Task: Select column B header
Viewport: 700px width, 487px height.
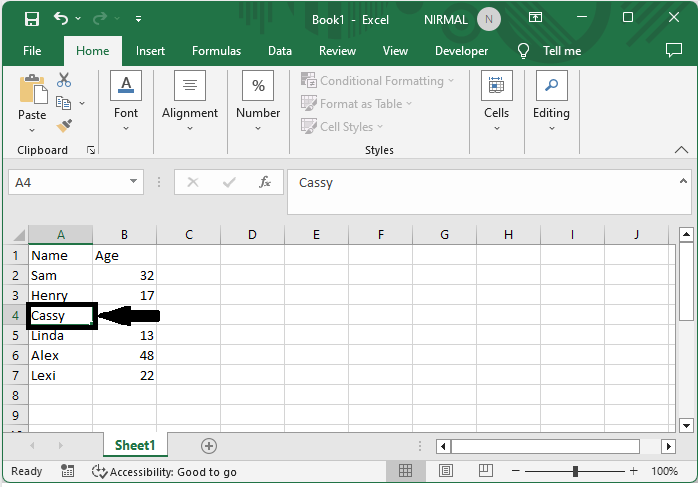Action: coord(125,235)
